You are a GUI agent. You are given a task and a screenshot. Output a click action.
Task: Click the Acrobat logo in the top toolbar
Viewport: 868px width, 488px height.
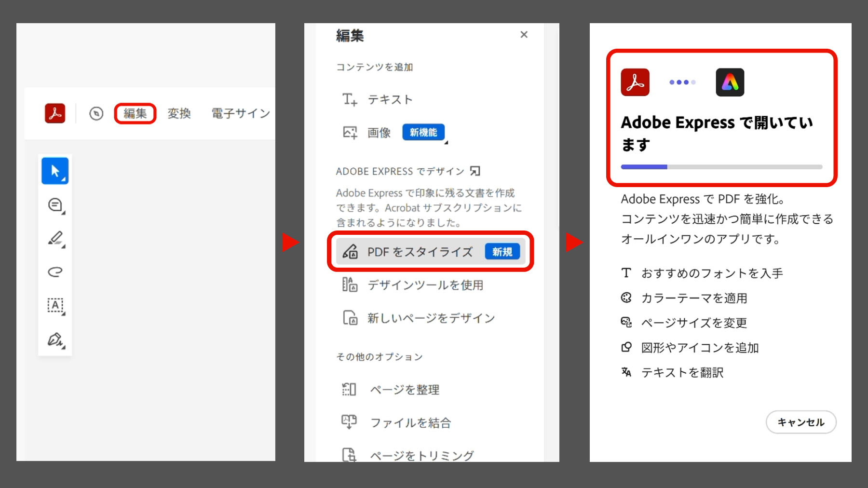(55, 113)
